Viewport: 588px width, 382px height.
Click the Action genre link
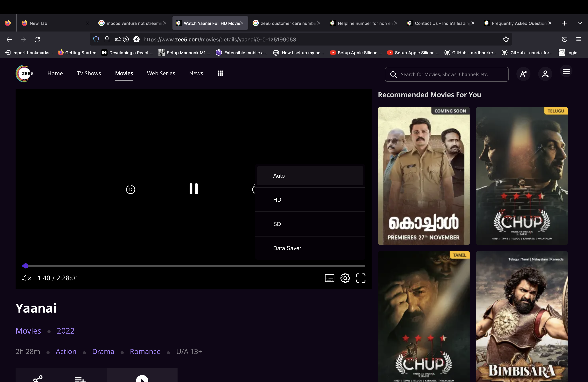(x=66, y=351)
